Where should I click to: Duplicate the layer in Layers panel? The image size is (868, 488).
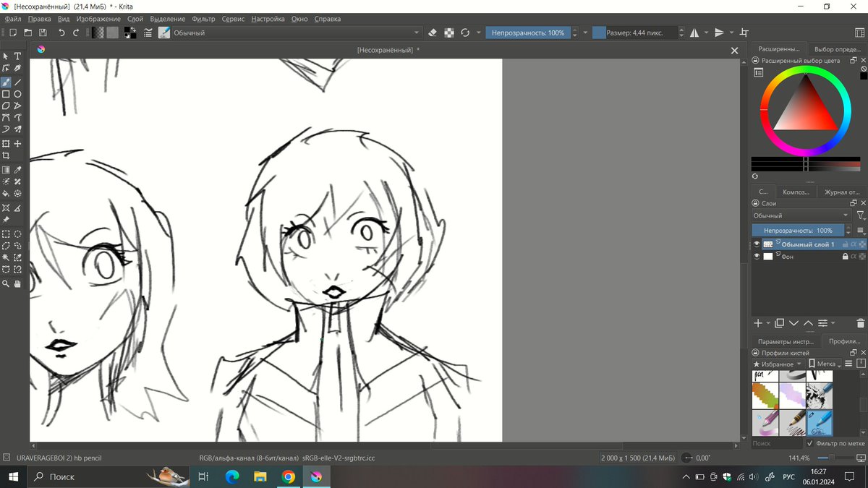pos(779,323)
